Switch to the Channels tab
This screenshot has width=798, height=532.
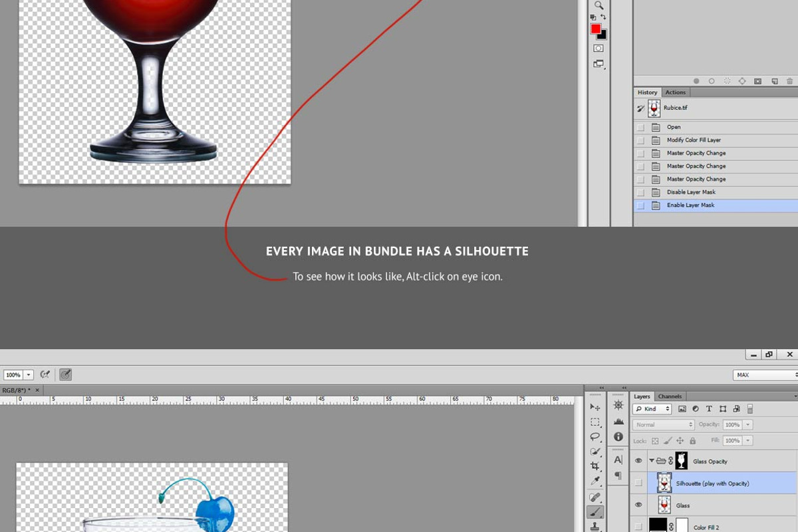670,396
